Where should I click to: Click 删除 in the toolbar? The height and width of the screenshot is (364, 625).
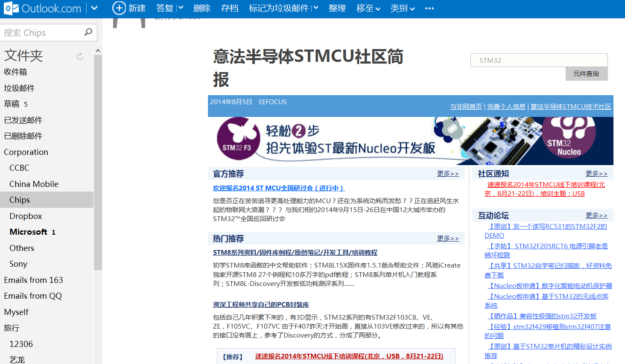click(x=202, y=8)
